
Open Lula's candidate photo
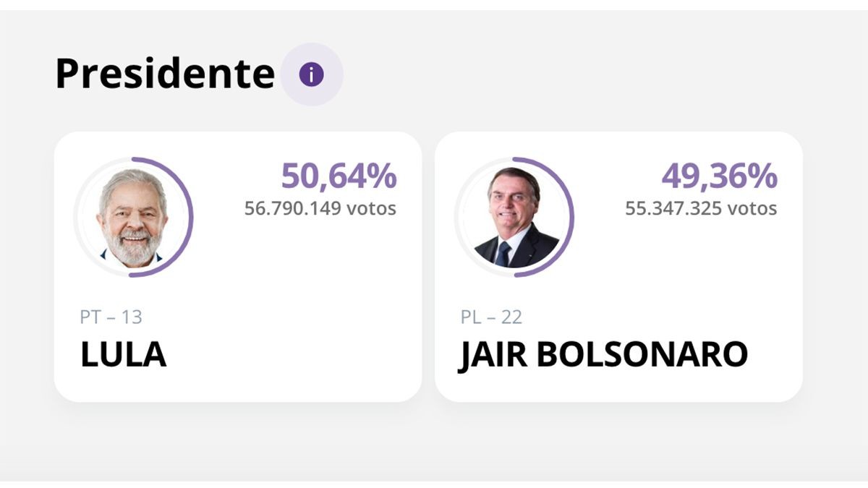tap(133, 218)
